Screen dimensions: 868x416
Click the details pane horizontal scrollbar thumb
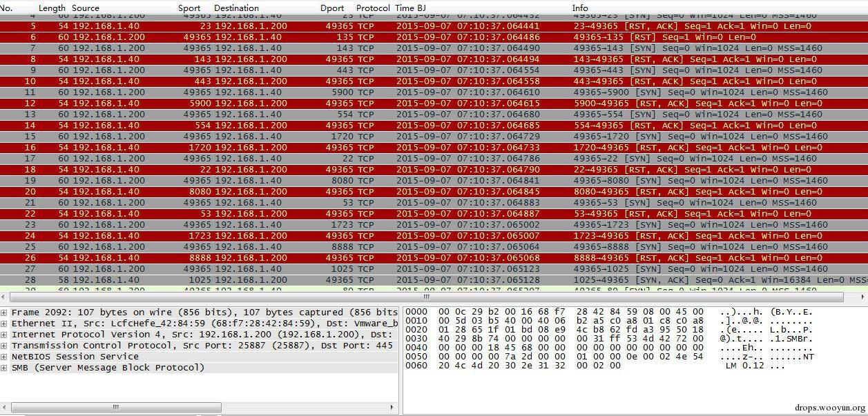[x=115, y=407]
